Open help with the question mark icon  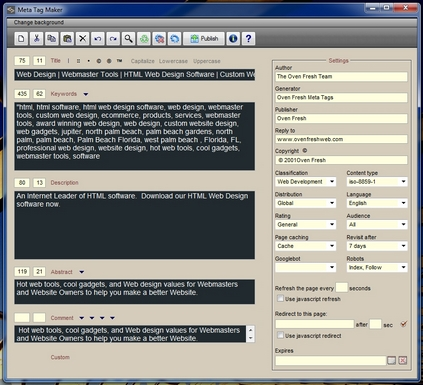248,39
